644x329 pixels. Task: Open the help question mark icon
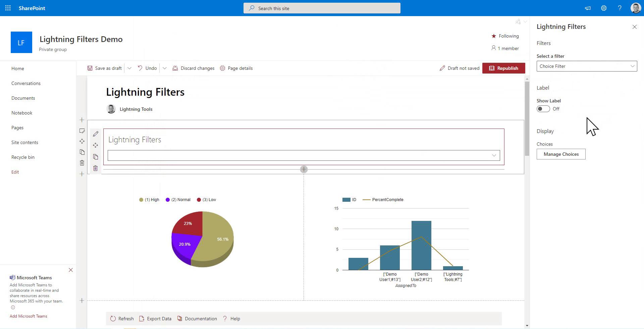coord(620,8)
